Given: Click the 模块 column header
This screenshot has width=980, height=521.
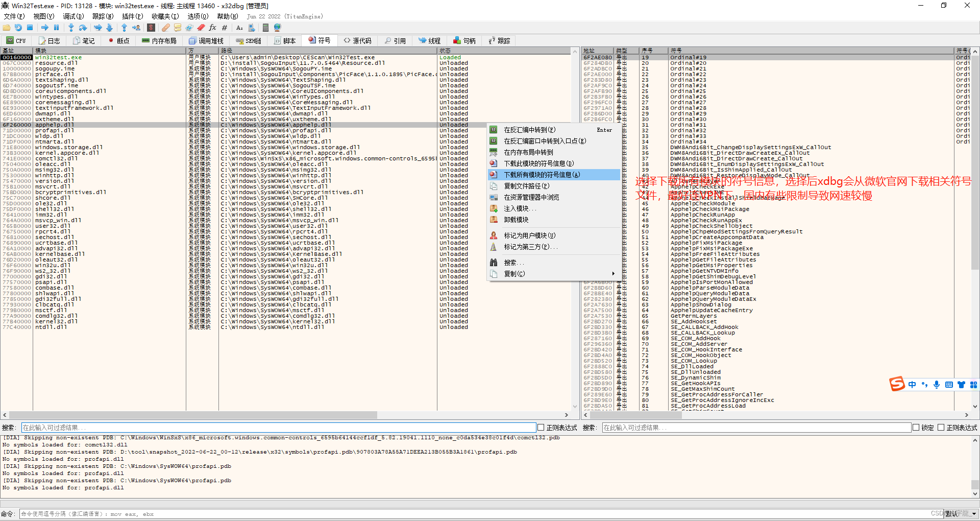Looking at the screenshot, I should [109, 51].
